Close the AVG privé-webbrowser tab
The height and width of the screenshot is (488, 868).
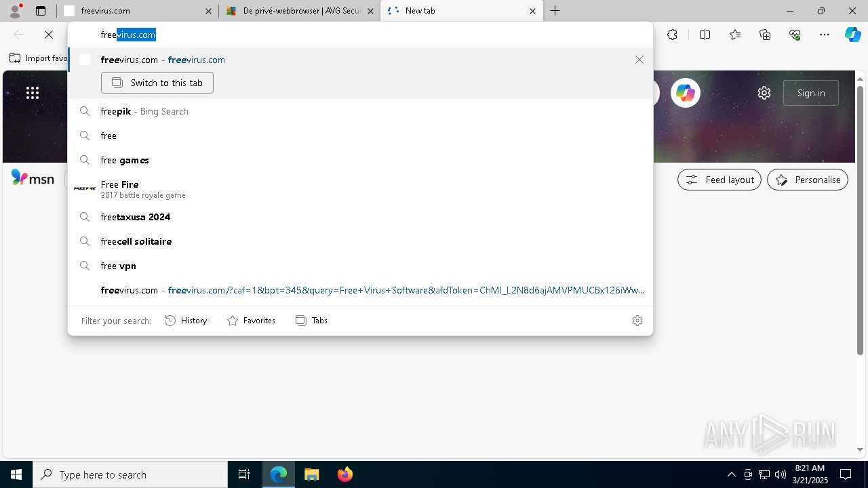click(x=370, y=11)
